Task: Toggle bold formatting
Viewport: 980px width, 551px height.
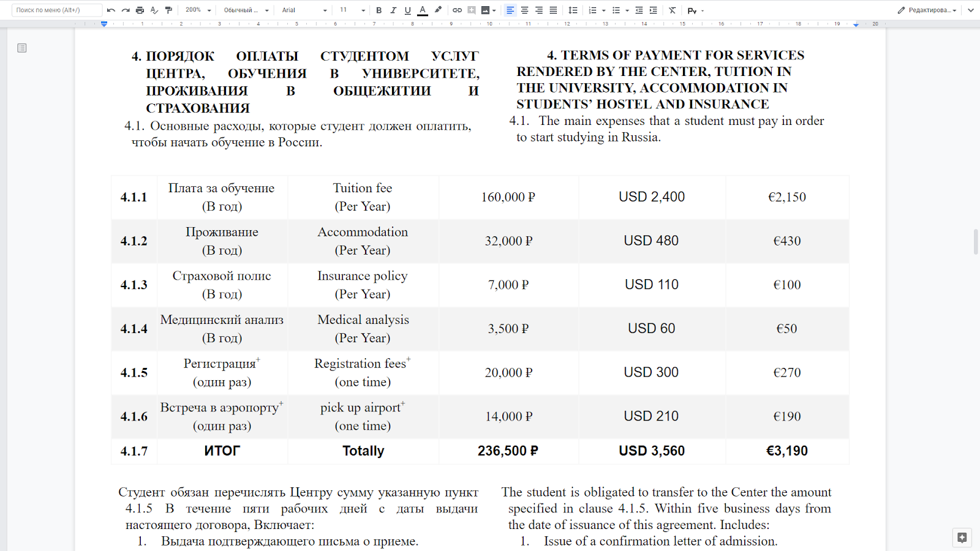Action: coord(379,10)
